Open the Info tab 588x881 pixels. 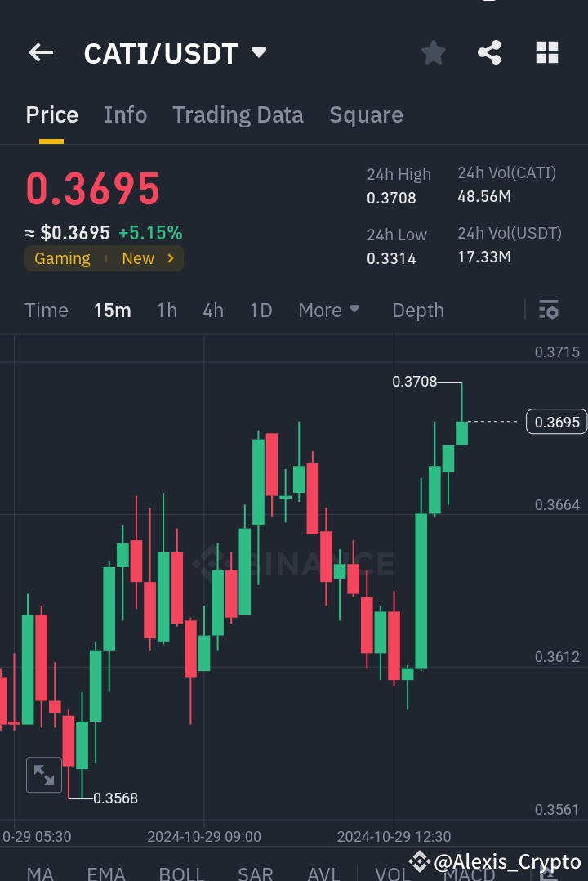point(125,114)
